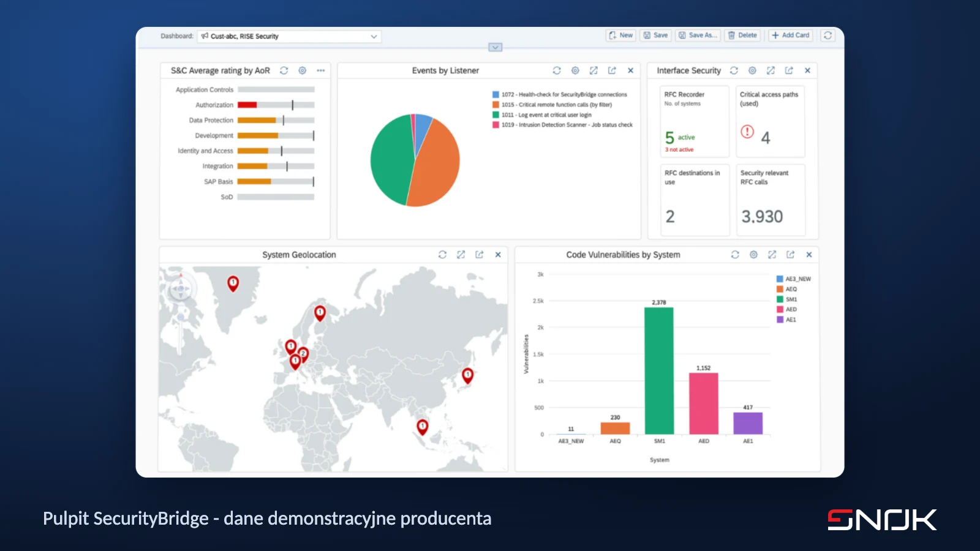
Task: Click the map pin over Japan
Action: pyautogui.click(x=467, y=375)
